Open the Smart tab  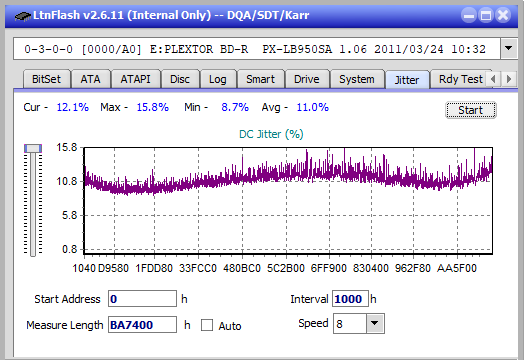point(260,79)
